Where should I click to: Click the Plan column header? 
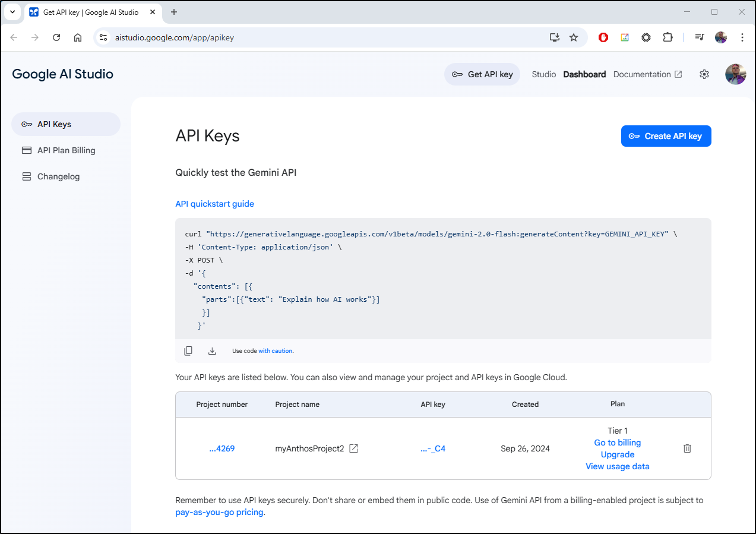coord(618,404)
